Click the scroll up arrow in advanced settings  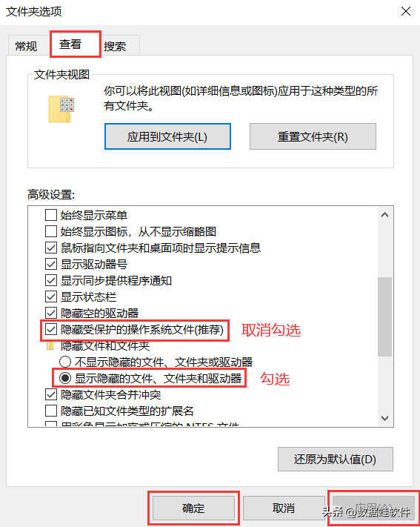point(385,215)
